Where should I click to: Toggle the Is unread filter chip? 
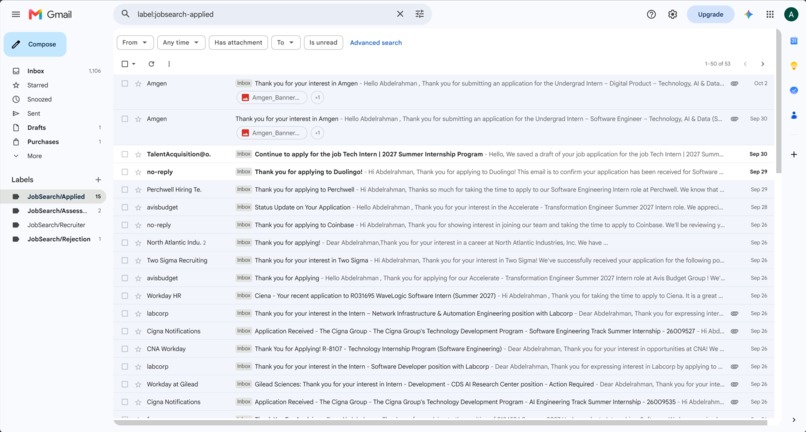323,43
